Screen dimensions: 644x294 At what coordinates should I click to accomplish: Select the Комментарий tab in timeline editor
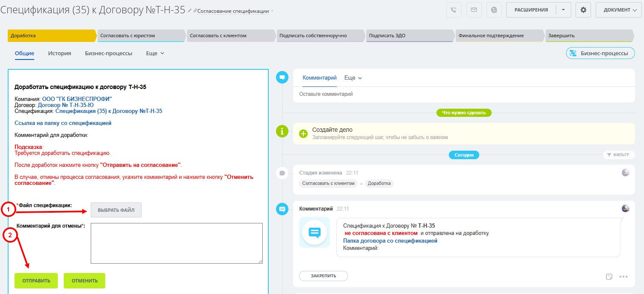click(x=320, y=78)
